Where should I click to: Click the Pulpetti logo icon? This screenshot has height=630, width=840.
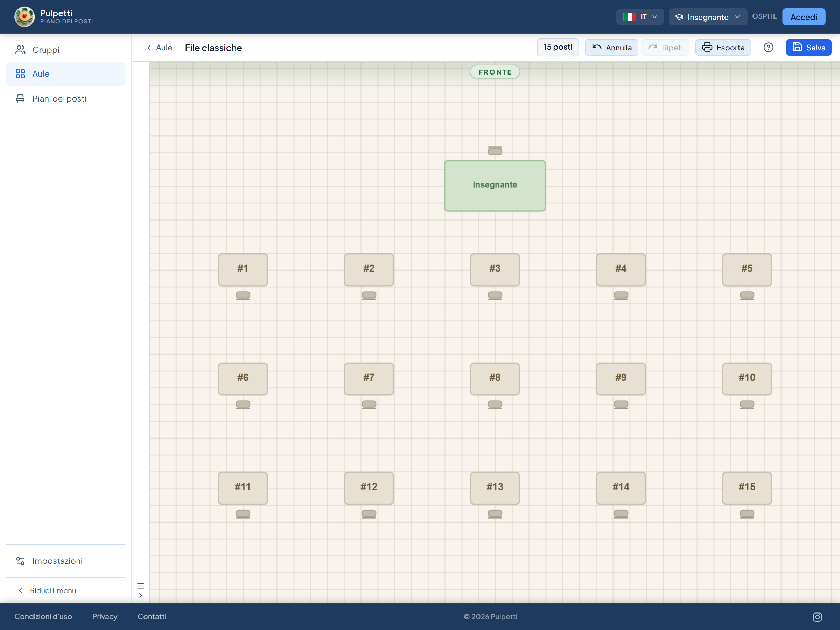coord(24,17)
